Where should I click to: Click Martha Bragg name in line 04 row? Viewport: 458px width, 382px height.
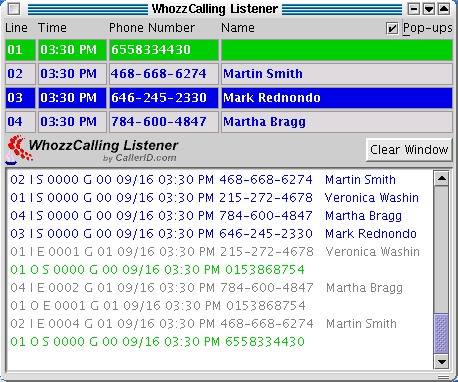point(337,122)
